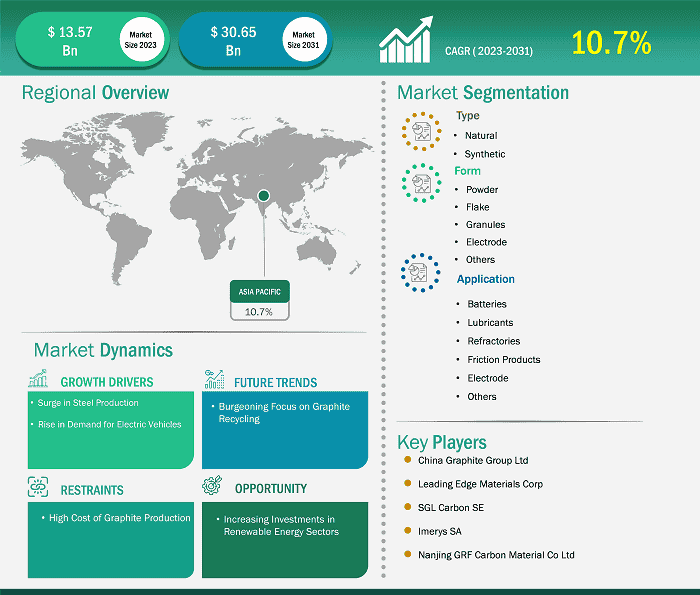Click the OPPORTUNITY title
Image resolution: width=700 pixels, height=595 pixels.
(x=271, y=489)
